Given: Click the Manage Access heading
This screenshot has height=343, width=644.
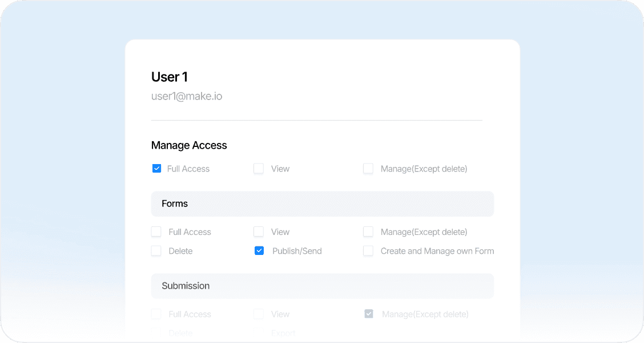Looking at the screenshot, I should (x=189, y=145).
